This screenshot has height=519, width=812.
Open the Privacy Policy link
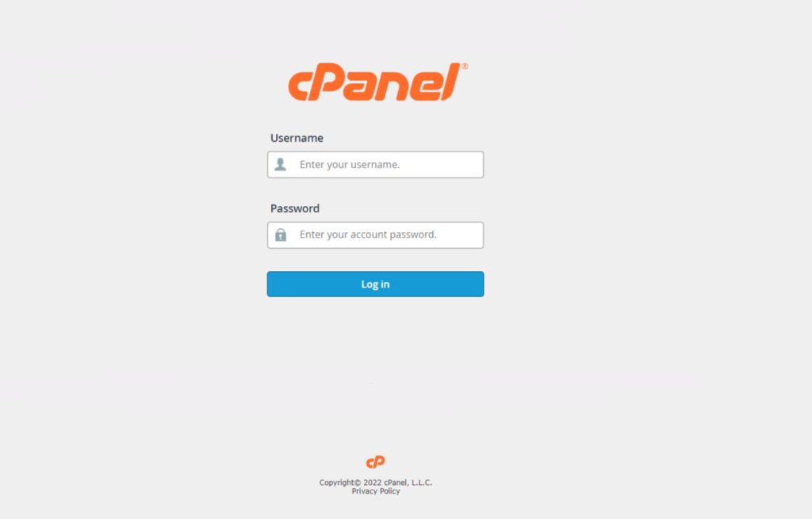point(376,491)
